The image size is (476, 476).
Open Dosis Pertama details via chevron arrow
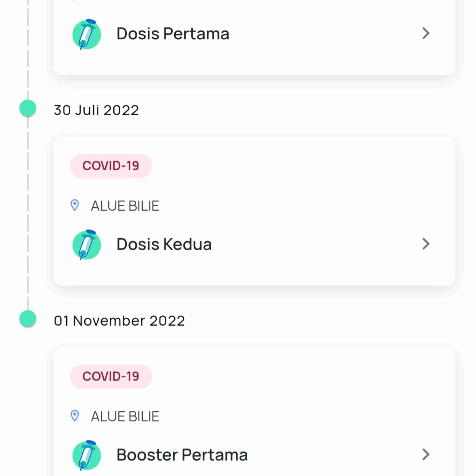point(426,33)
